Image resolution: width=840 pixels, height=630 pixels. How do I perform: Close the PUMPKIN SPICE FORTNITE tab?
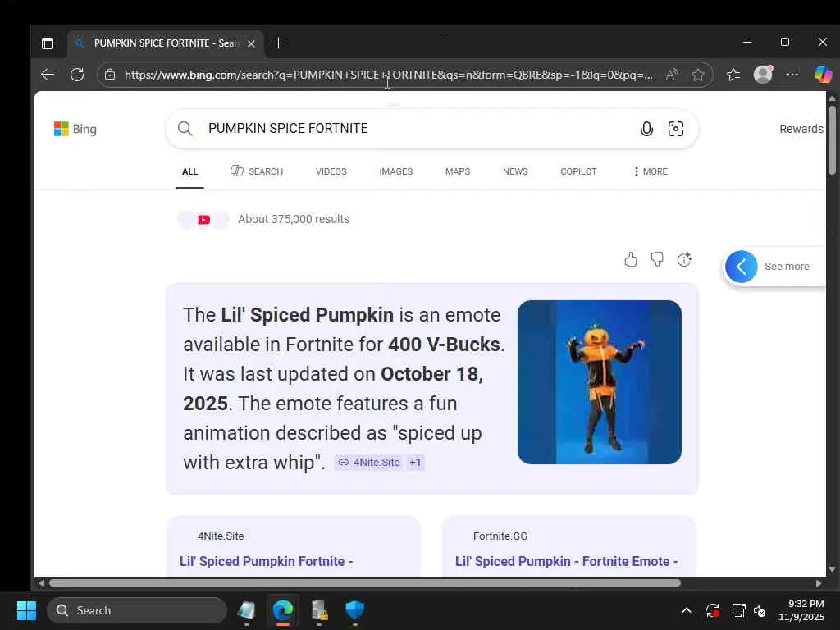[x=251, y=43]
